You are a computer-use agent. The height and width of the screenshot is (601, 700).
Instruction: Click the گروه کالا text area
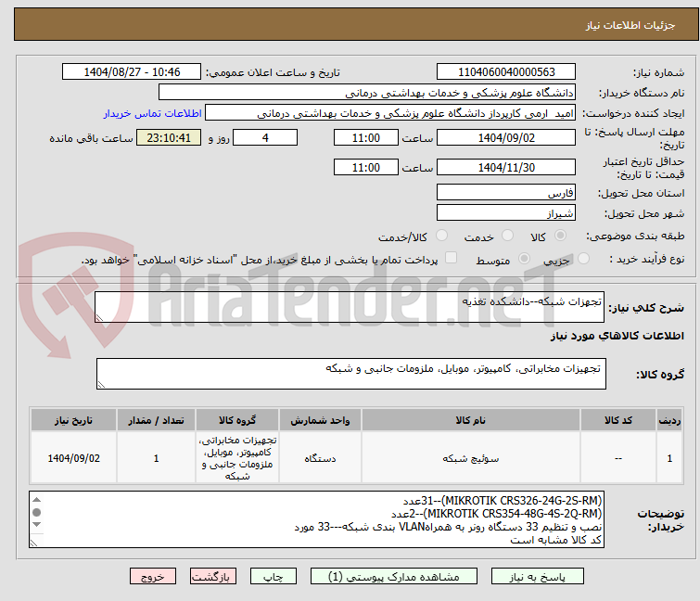pyautogui.click(x=350, y=374)
